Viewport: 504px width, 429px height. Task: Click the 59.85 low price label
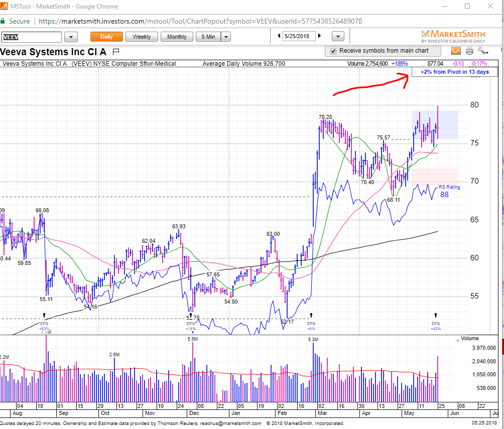(x=24, y=263)
